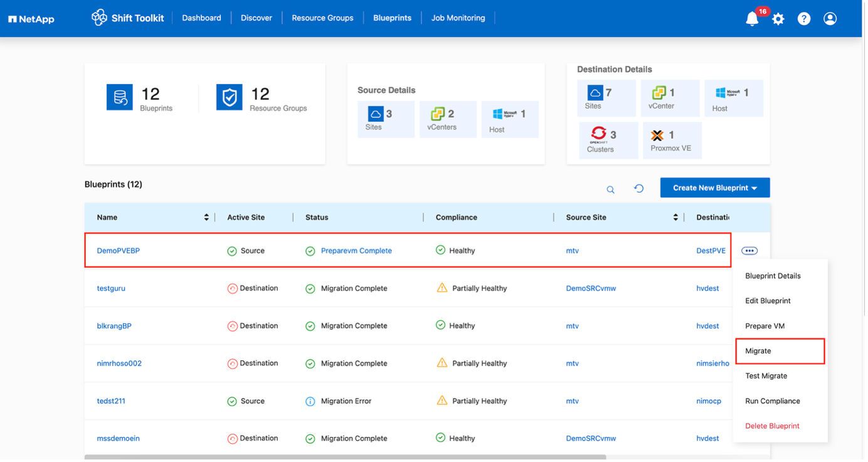The height and width of the screenshot is (462, 868).
Task: Click the three-dot menu for DemoPVEBP
Action: tap(749, 250)
